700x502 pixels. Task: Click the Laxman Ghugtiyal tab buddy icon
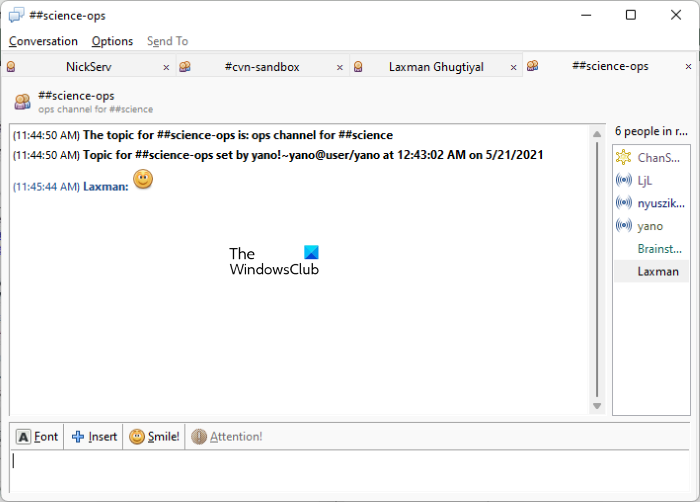358,67
